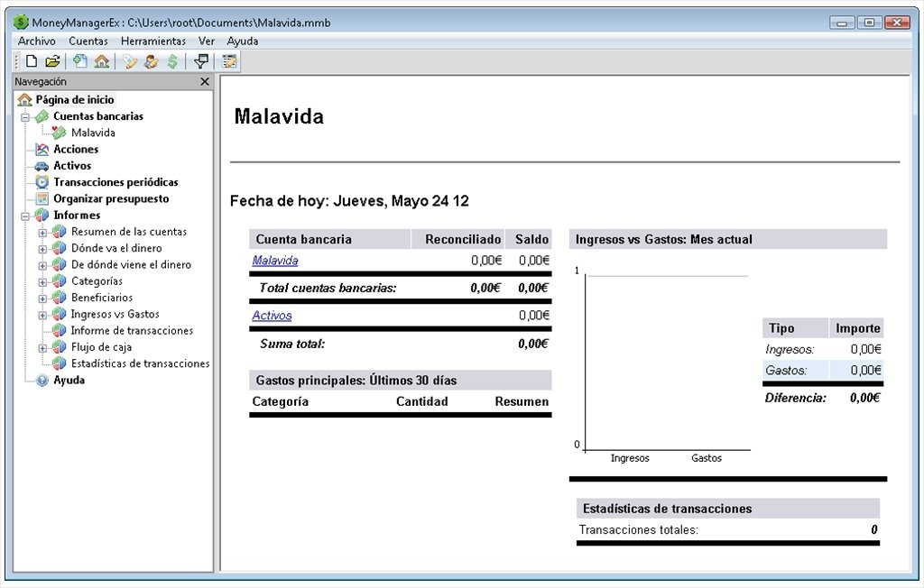Click the 'Diferencia:' label
The height and width of the screenshot is (588, 924).
point(796,398)
